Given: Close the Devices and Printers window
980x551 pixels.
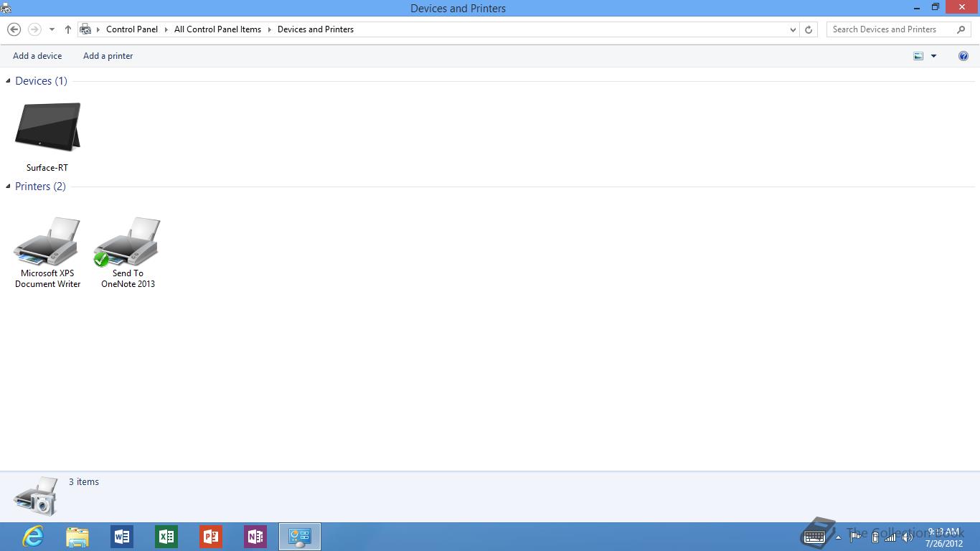Looking at the screenshot, I should point(962,7).
